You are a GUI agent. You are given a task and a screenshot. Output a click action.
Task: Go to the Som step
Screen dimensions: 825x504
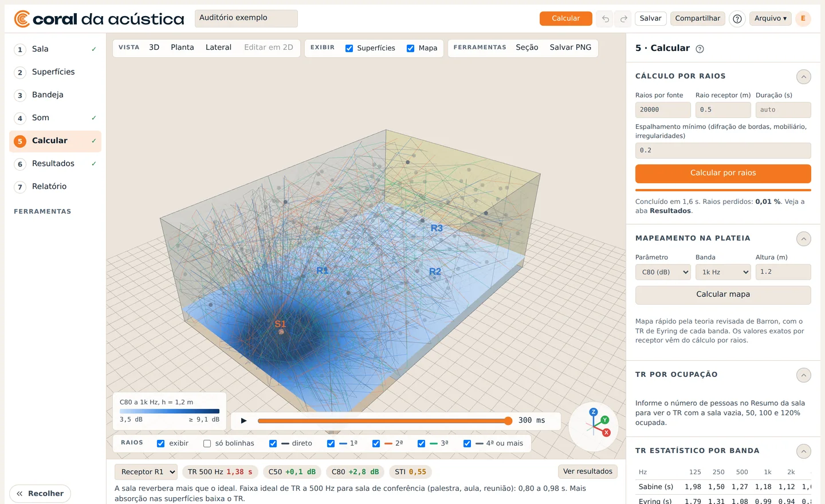[x=55, y=118]
